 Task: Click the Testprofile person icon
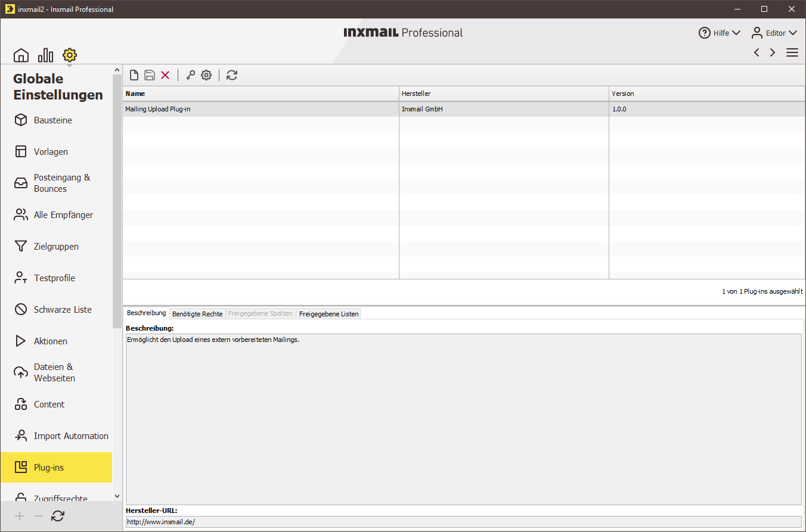[x=21, y=278]
